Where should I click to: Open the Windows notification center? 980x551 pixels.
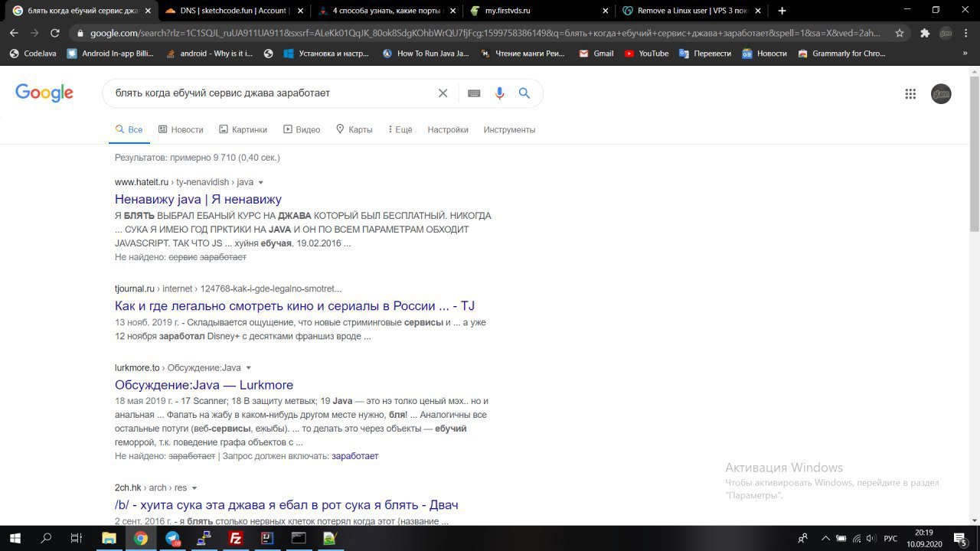pos(960,538)
